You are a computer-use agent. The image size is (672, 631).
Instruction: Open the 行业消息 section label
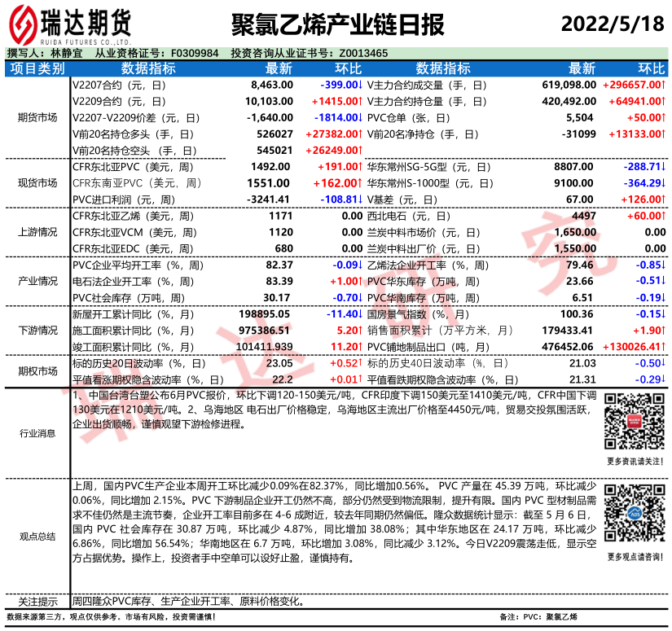[37, 434]
